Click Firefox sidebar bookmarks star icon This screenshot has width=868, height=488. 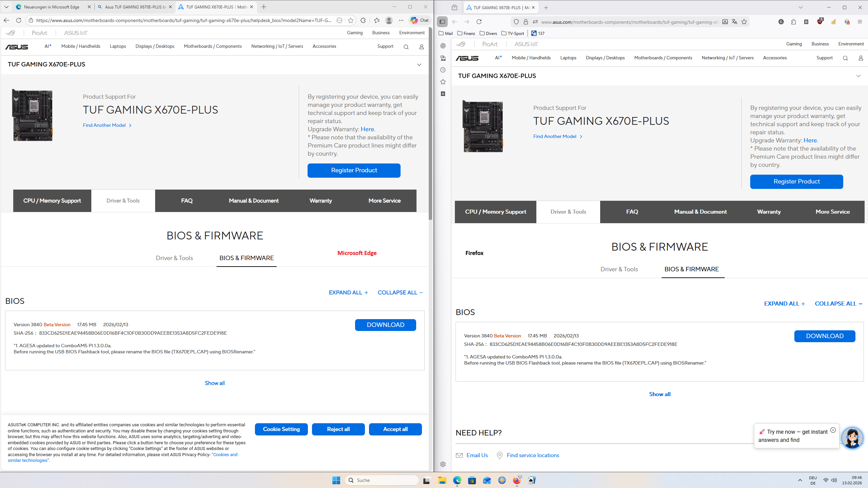pyautogui.click(x=443, y=82)
